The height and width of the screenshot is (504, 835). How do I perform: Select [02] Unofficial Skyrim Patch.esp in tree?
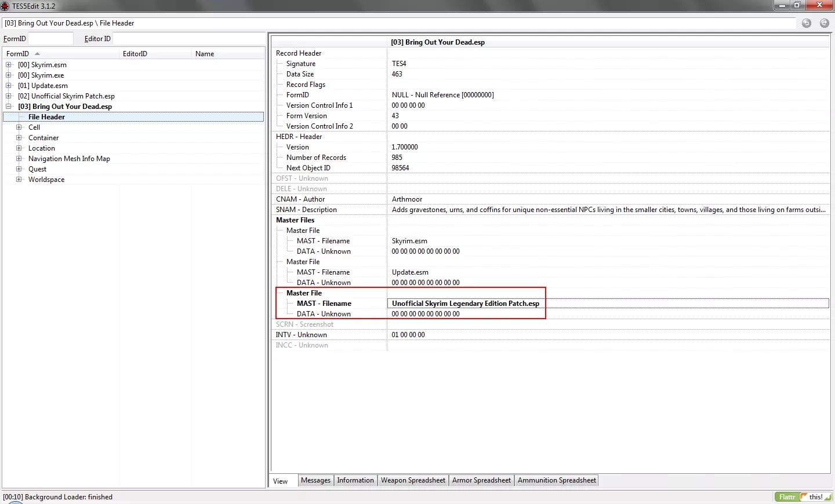pyautogui.click(x=66, y=96)
